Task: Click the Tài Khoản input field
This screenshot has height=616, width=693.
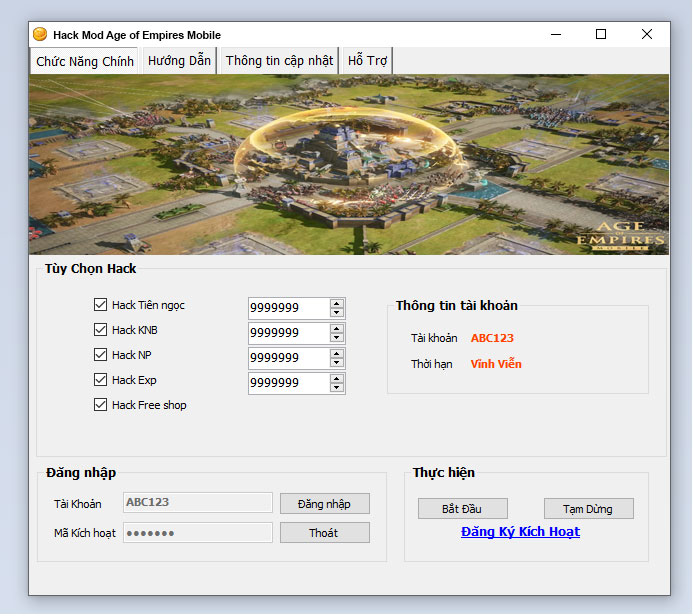Action: tap(198, 502)
